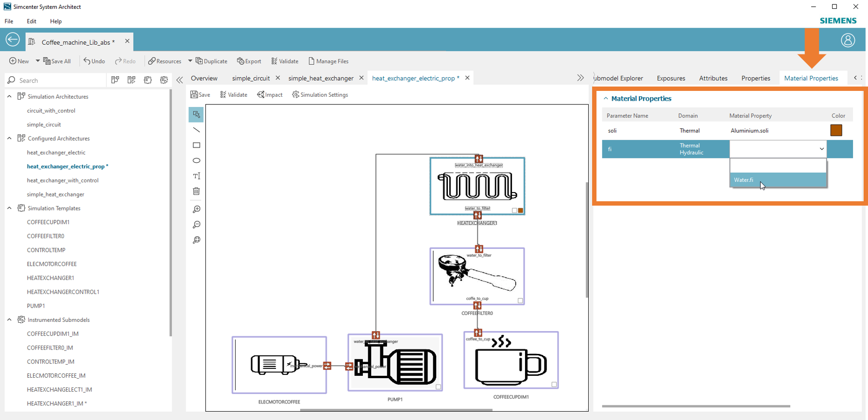Click Save in the diagram toolbar

tap(200, 95)
